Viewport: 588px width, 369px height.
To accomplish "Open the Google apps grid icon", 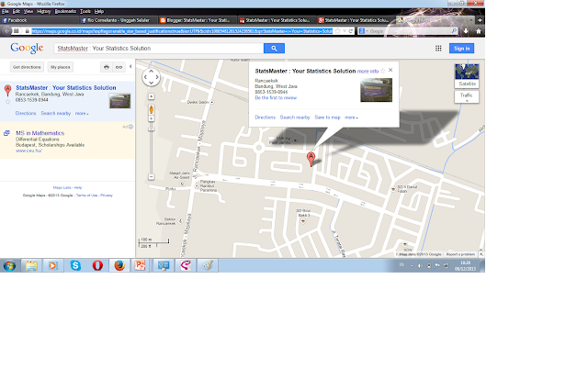I will click(438, 49).
